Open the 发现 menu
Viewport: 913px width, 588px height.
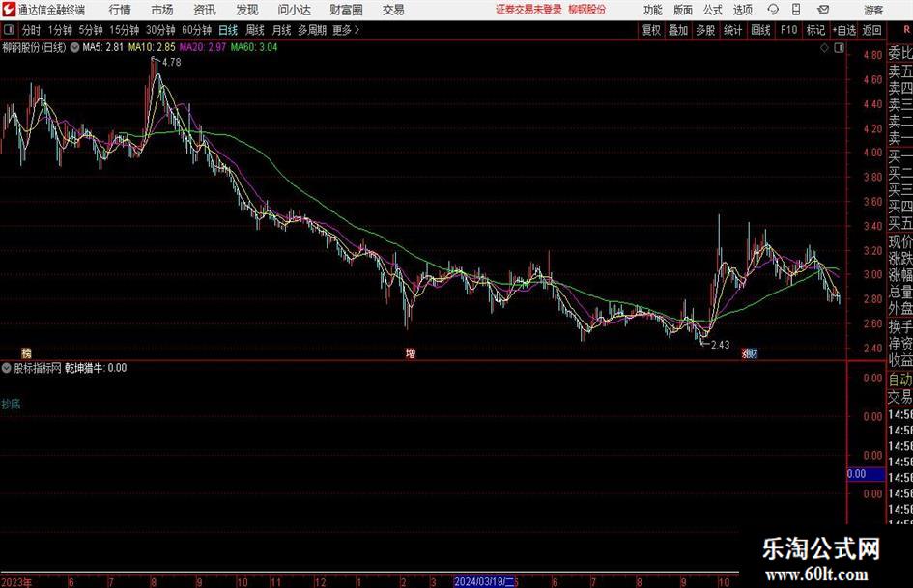(247, 10)
